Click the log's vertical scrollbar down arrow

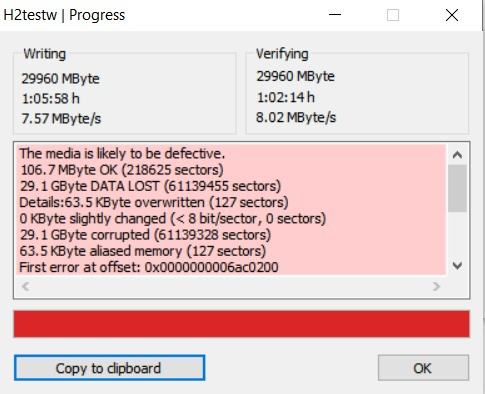(x=457, y=266)
